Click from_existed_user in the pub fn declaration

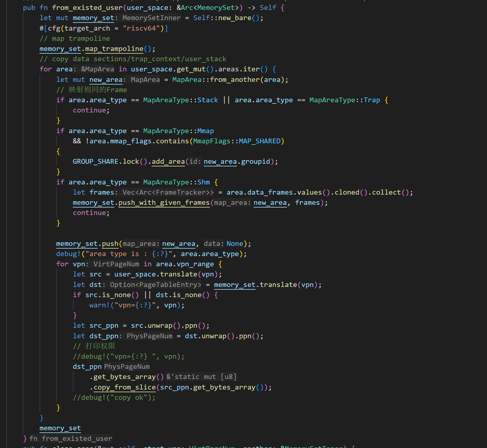coord(87,8)
